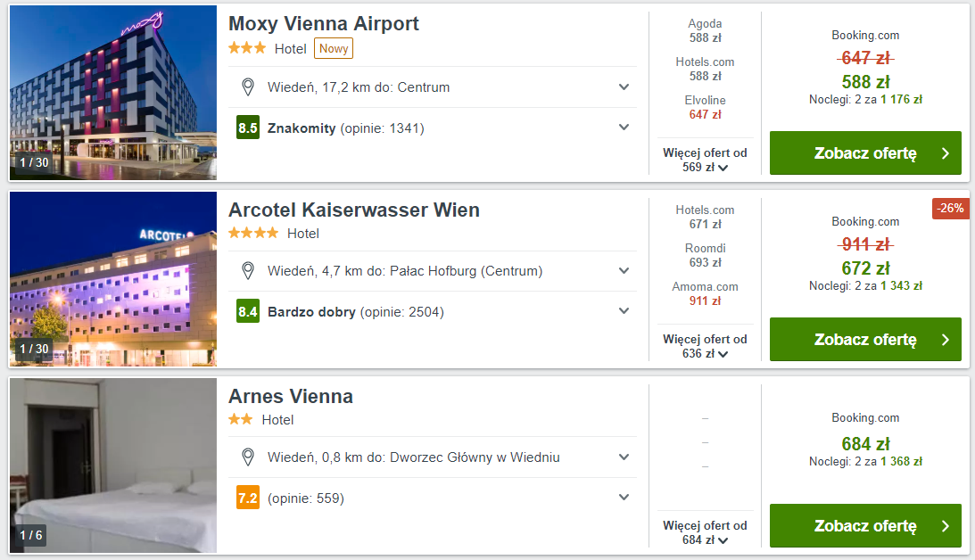
Task: Click the 8.5 rating badge
Action: [x=248, y=128]
